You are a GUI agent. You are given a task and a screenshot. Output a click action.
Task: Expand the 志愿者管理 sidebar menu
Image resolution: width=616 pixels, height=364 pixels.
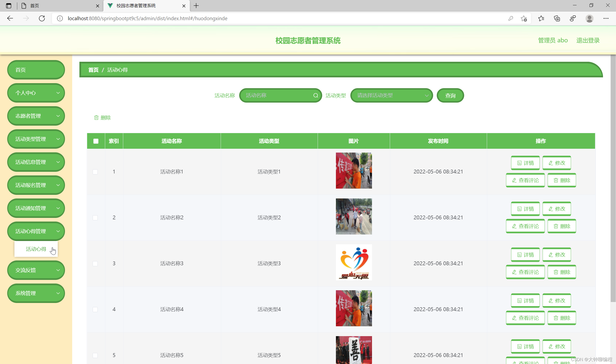[x=36, y=116]
